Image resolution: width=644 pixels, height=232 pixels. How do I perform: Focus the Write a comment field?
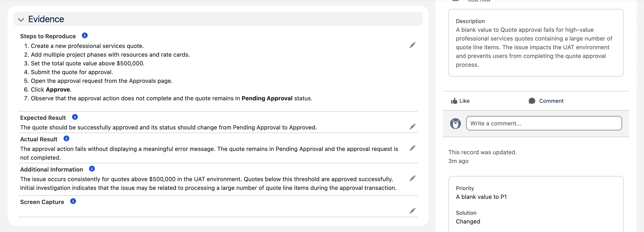coord(544,123)
